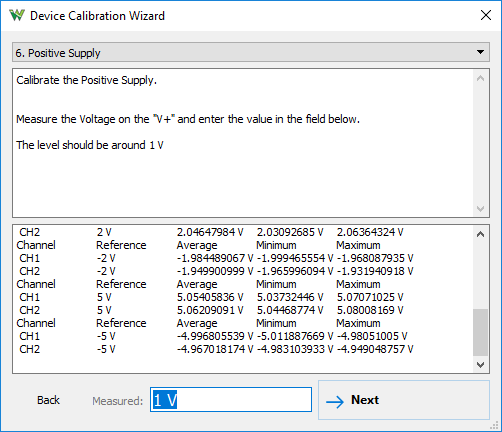This screenshot has width=502, height=432.
Task: Click CH1 minimum 5.03732446 V
Action: (x=290, y=297)
